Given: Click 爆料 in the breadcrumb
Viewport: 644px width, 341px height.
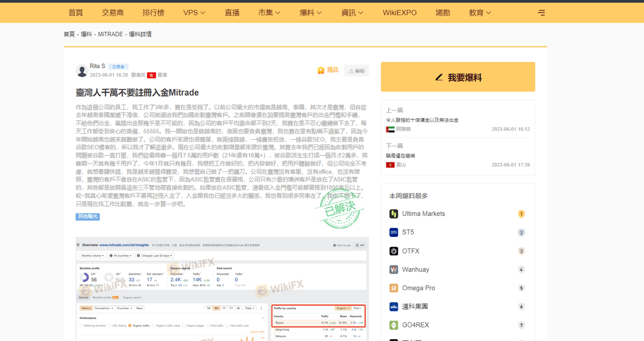Looking at the screenshot, I should pyautogui.click(x=87, y=34).
